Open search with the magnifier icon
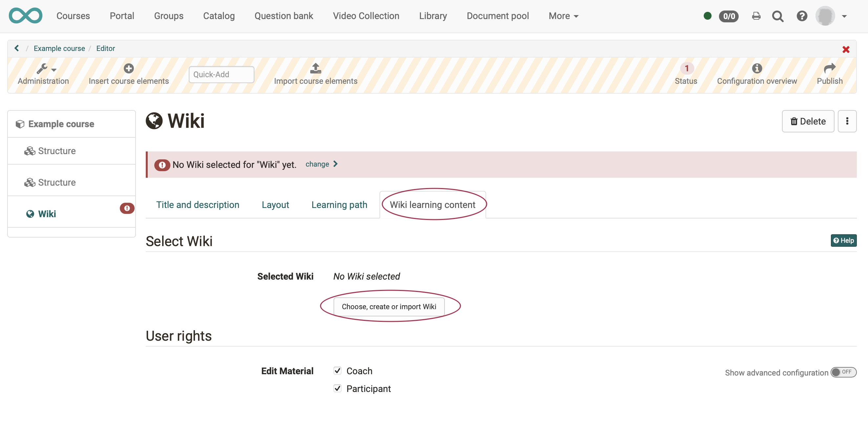 pyautogui.click(x=777, y=16)
